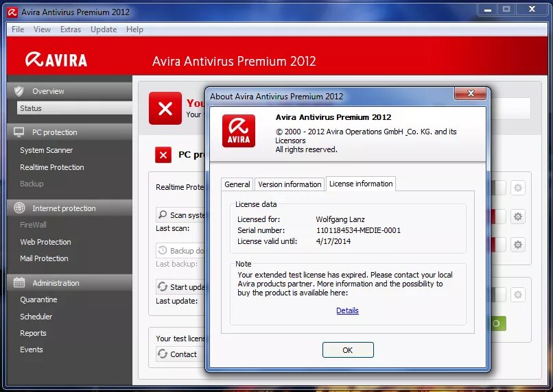Click the Avira logo in the About dialog
This screenshot has height=392, width=553.
coord(239,131)
